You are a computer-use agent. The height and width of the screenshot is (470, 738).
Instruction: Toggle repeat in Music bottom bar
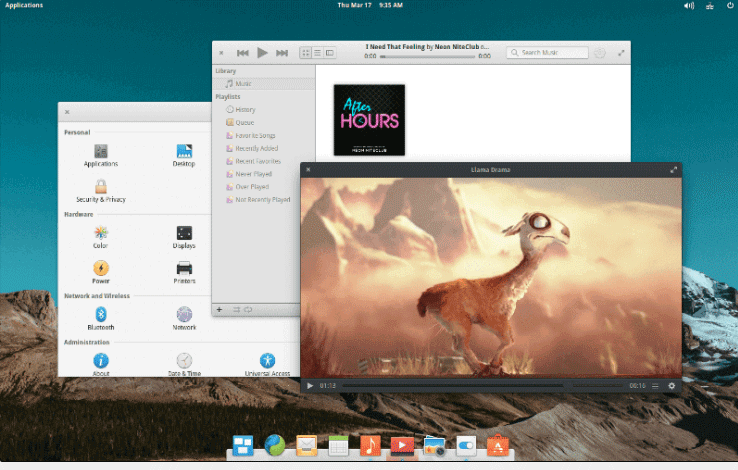coord(248,310)
